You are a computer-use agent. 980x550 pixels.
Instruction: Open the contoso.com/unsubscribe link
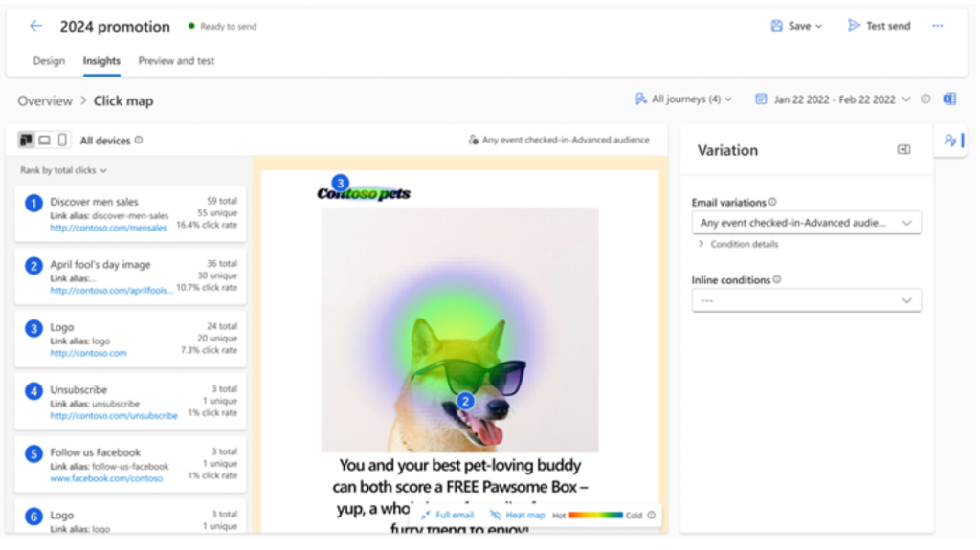pyautogui.click(x=114, y=415)
